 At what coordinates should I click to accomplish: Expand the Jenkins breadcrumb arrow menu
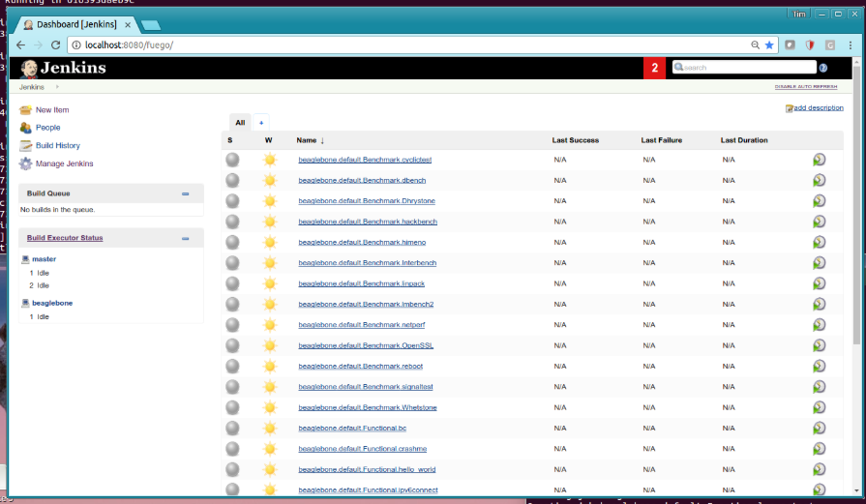tap(57, 87)
